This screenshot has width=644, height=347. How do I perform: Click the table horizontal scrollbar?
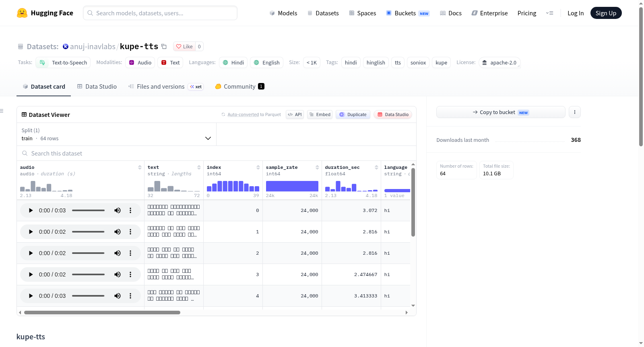[102, 312]
